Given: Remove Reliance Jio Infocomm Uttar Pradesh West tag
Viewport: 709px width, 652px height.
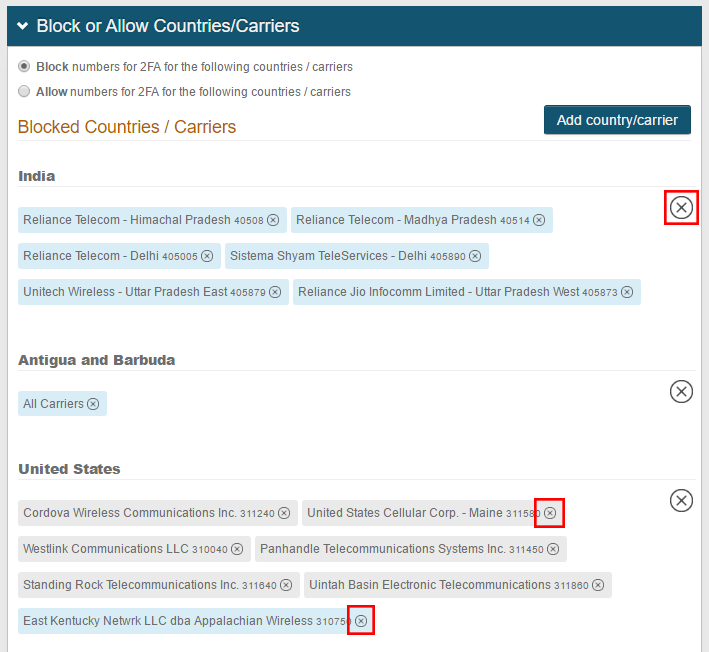Looking at the screenshot, I should pos(627,292).
